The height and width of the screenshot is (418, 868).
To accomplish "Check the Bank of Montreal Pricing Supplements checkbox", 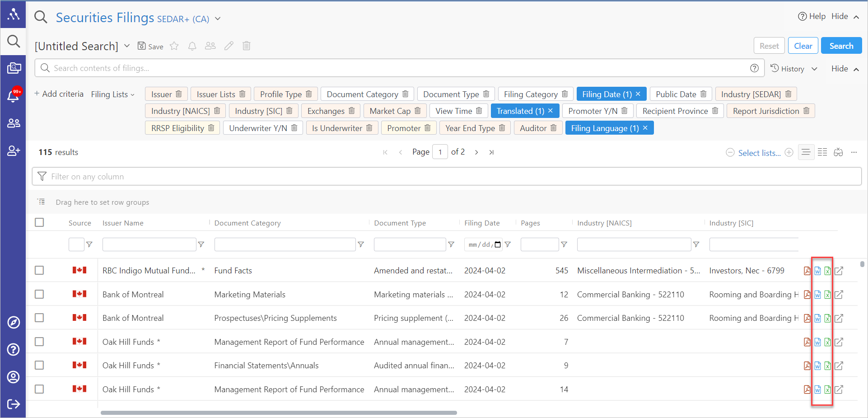I will coord(40,318).
